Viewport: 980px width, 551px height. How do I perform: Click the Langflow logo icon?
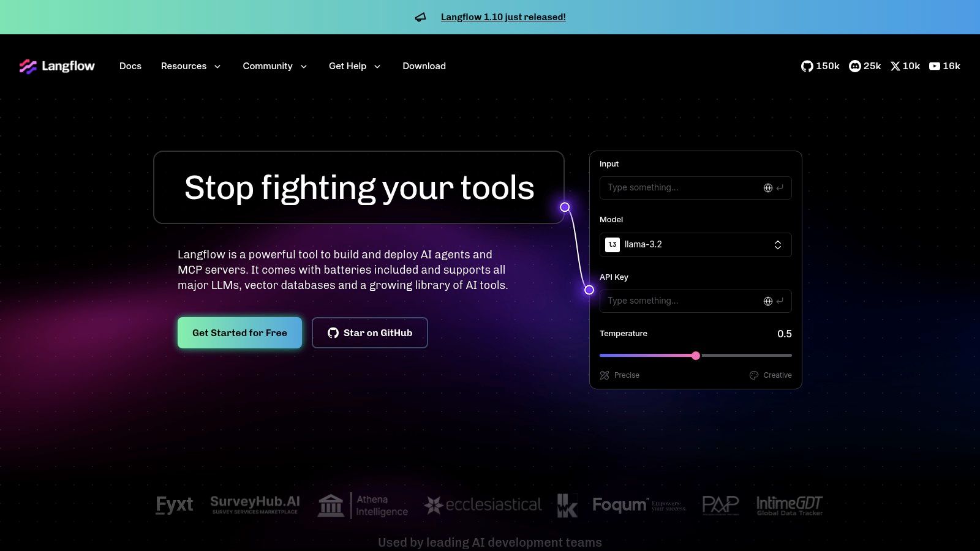(28, 66)
